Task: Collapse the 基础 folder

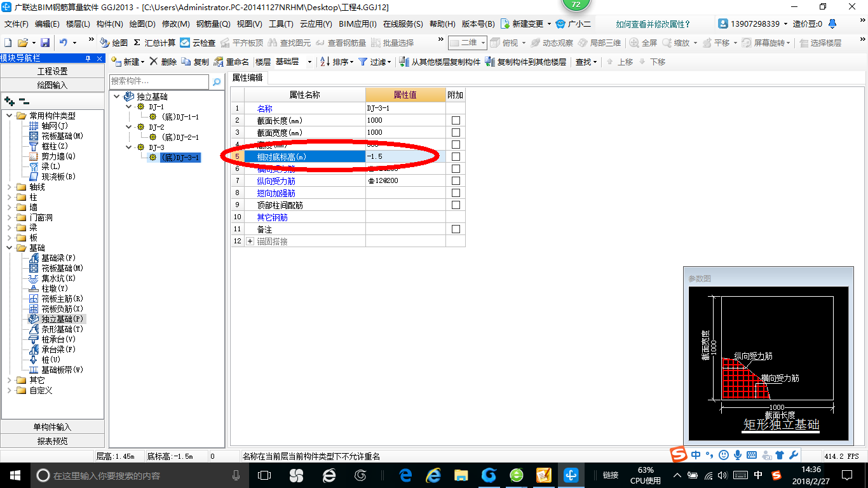Action: coord(10,248)
